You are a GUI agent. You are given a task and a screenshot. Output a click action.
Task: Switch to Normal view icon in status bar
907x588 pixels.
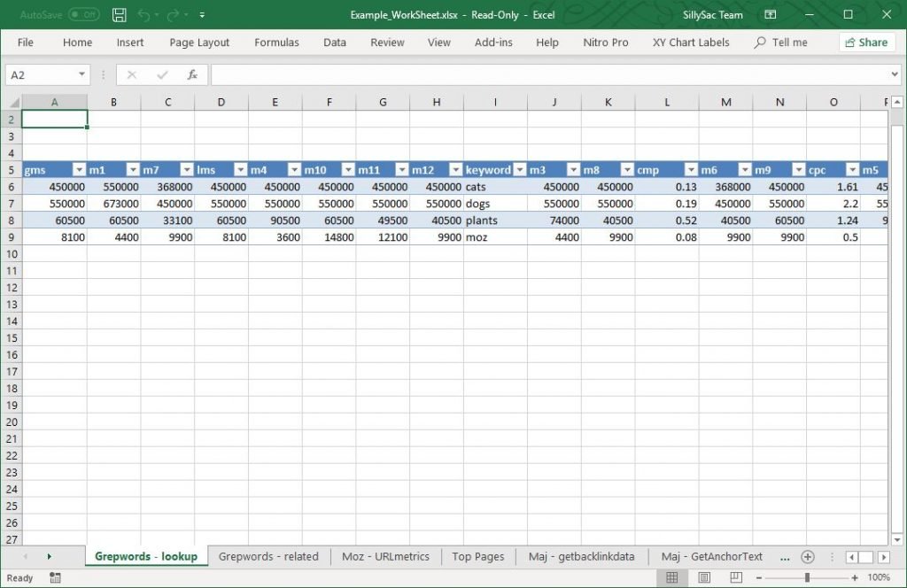[x=671, y=577]
